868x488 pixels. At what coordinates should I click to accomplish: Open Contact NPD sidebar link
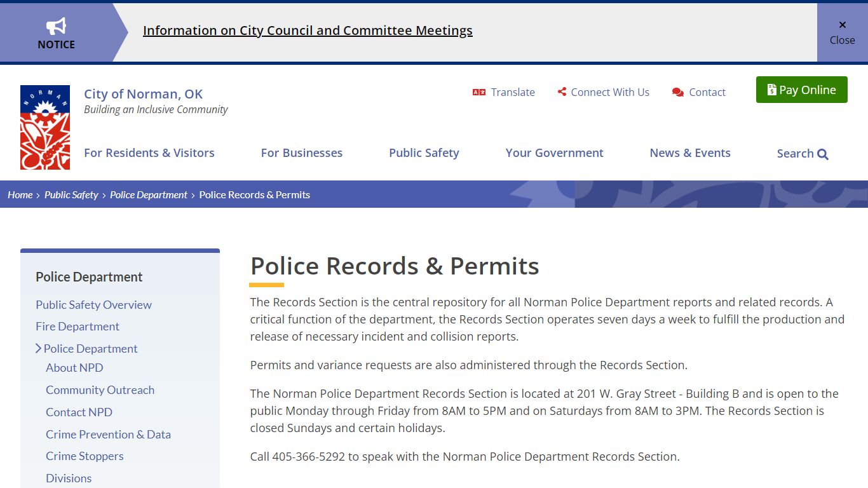[x=79, y=412]
